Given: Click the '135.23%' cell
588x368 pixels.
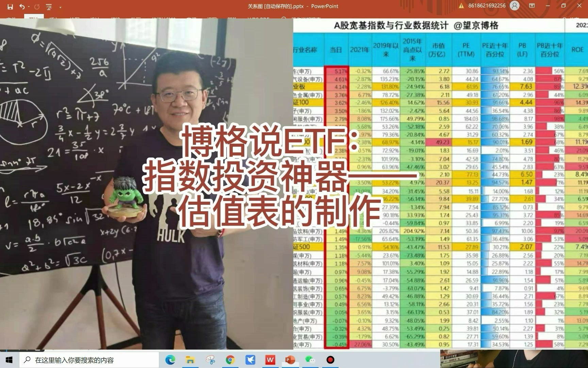Looking at the screenshot, I should coord(386,79).
